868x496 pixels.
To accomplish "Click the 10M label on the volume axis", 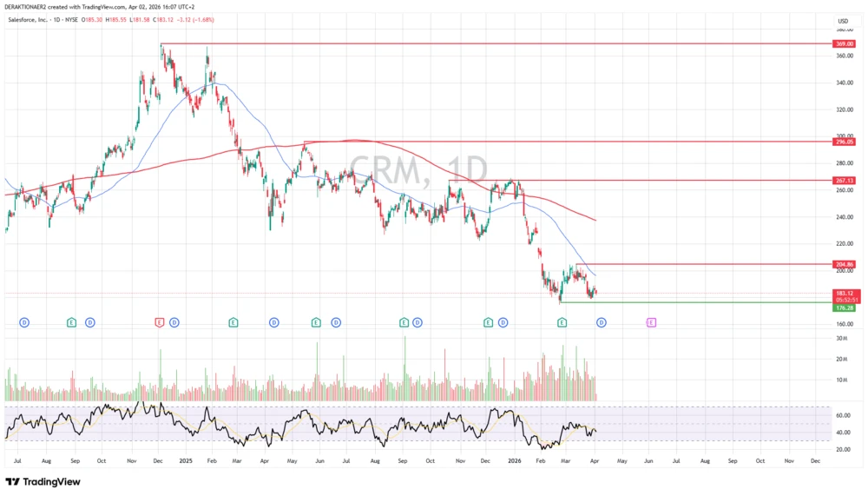I will pyautogui.click(x=841, y=380).
